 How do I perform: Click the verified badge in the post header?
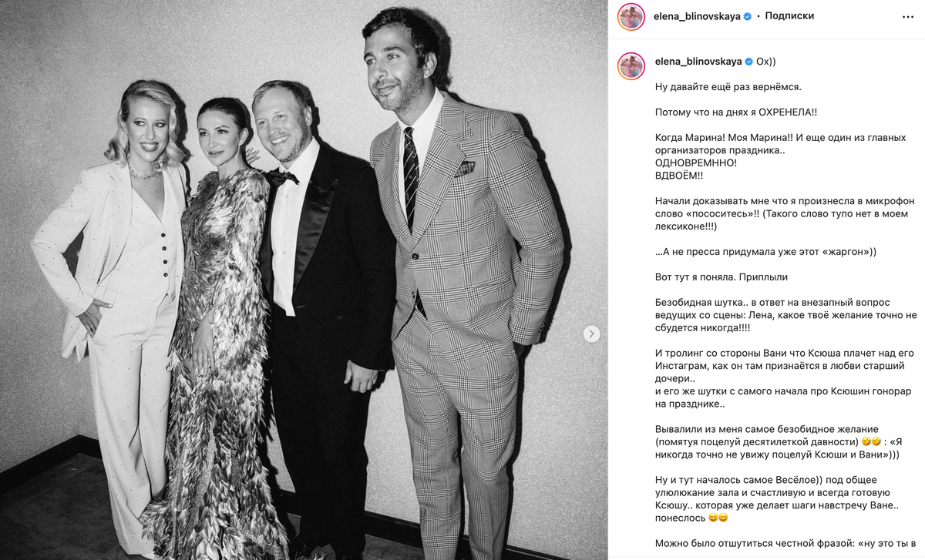pos(748,16)
